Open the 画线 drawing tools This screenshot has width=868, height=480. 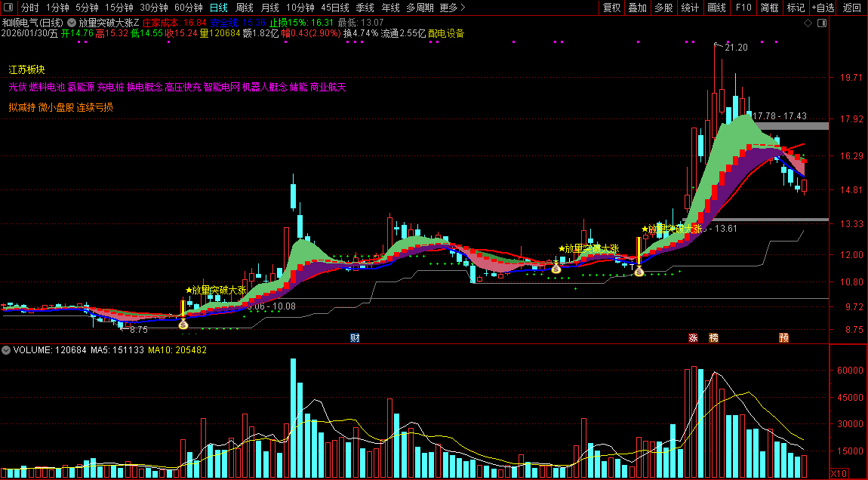click(x=716, y=8)
